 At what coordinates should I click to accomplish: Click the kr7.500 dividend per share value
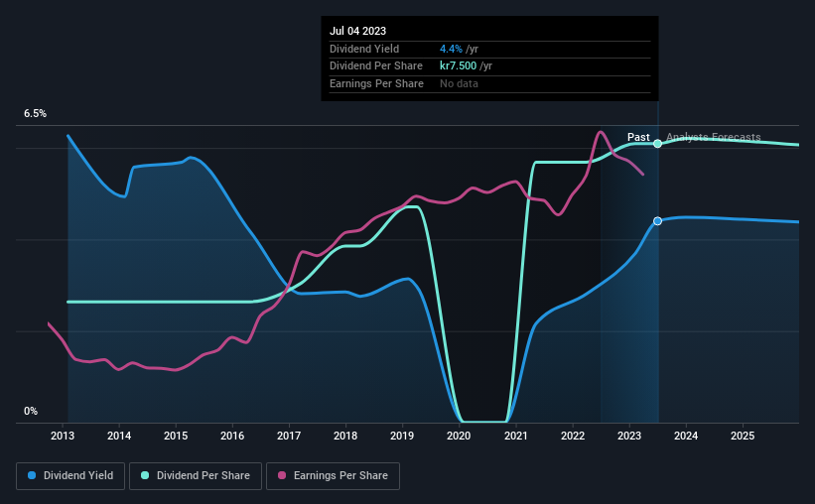(x=458, y=66)
